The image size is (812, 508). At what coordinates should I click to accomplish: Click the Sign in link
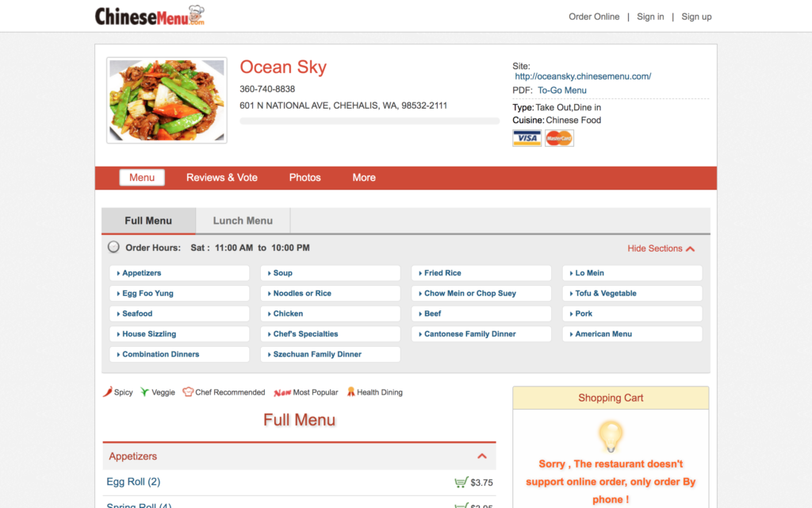tap(650, 17)
